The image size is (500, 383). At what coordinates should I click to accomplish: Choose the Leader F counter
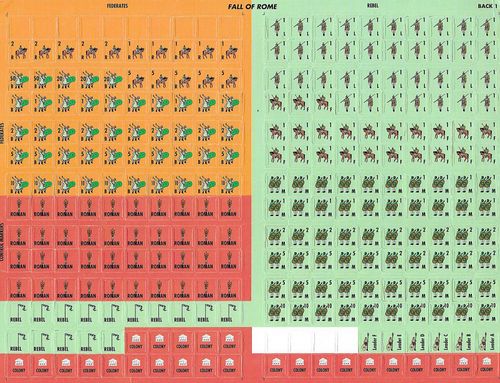pos(370,342)
